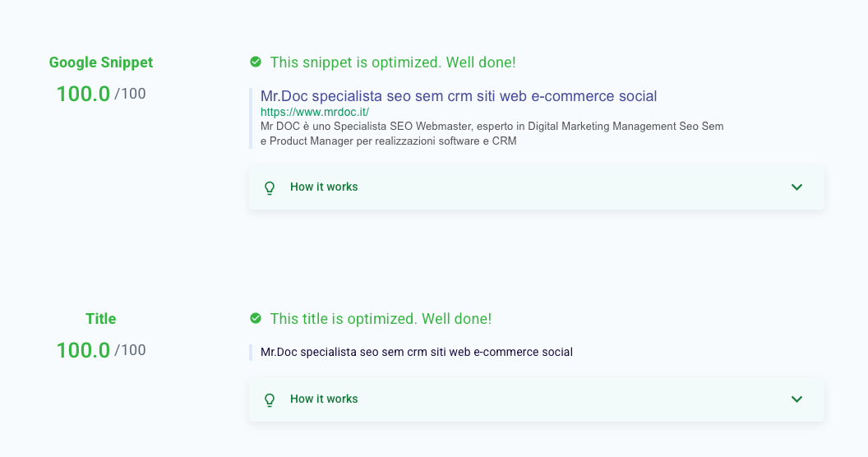Open the Mr.Doc specialista blue snippet headline
868x457 pixels.
[459, 95]
